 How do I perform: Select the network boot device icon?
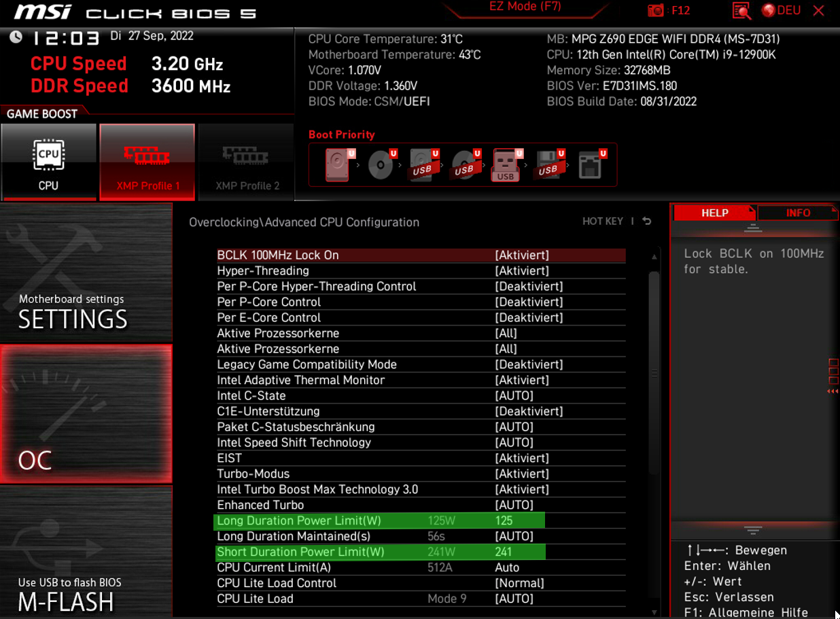tap(591, 165)
